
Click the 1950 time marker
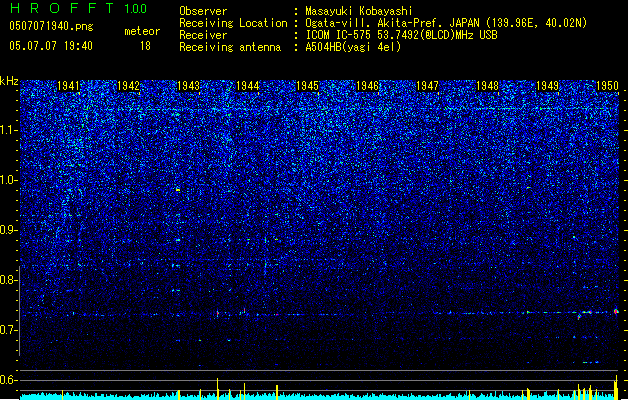click(x=607, y=86)
